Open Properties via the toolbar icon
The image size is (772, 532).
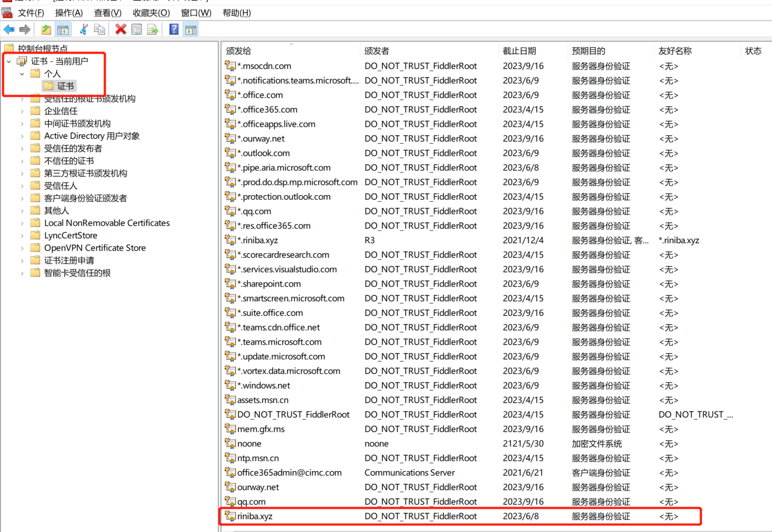click(136, 29)
